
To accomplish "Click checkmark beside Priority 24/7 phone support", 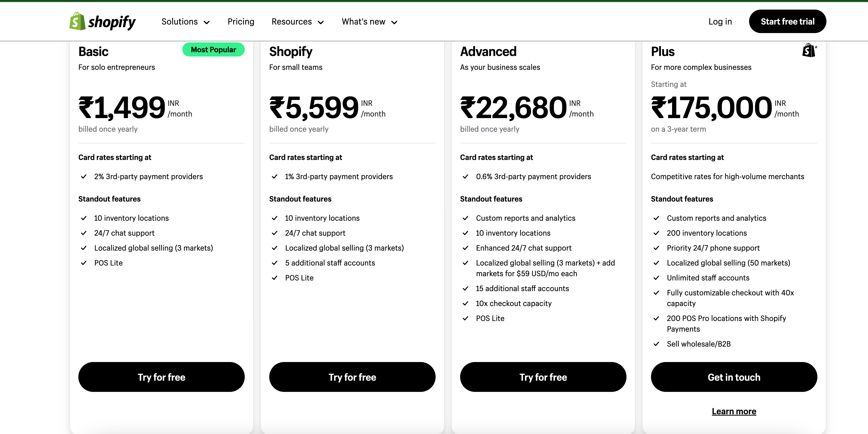I will (x=656, y=248).
